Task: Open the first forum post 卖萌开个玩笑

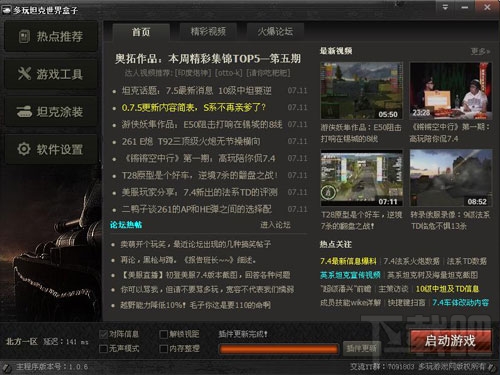Action: coord(196,245)
